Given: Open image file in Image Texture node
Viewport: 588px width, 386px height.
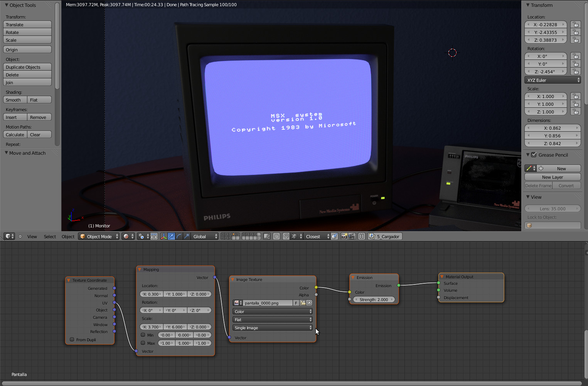Looking at the screenshot, I should 303,303.
